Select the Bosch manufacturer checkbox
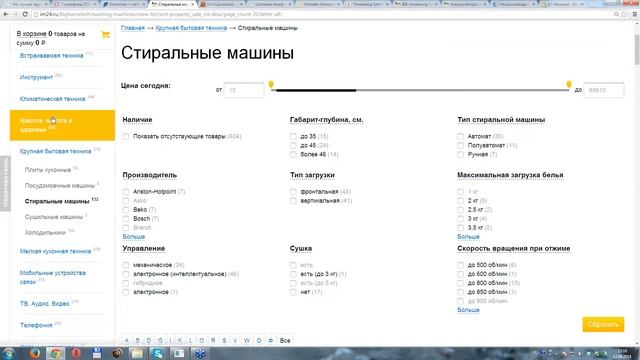The height and width of the screenshot is (360, 640). pyautogui.click(x=126, y=218)
